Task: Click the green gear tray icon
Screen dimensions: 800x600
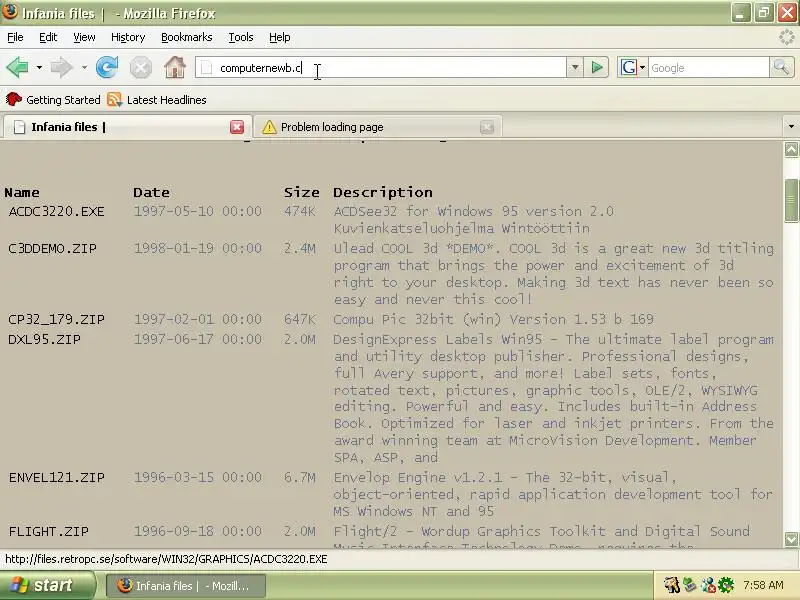Action: (726, 585)
